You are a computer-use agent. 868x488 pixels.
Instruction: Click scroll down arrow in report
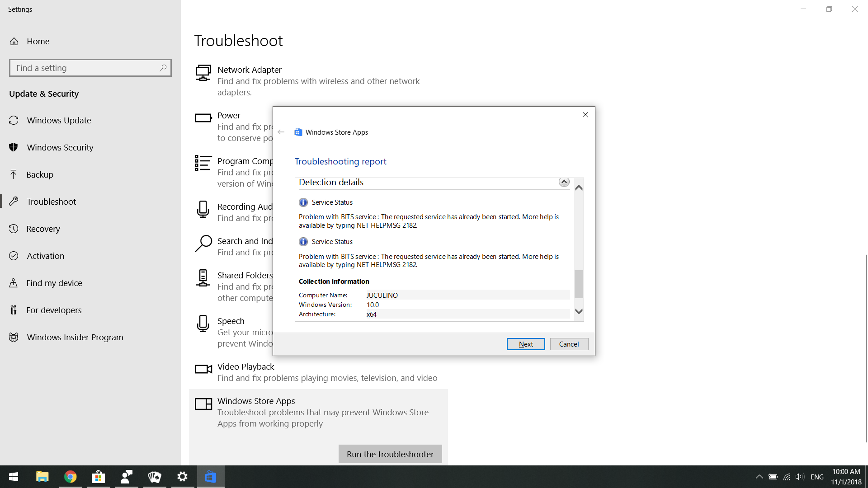click(x=579, y=311)
